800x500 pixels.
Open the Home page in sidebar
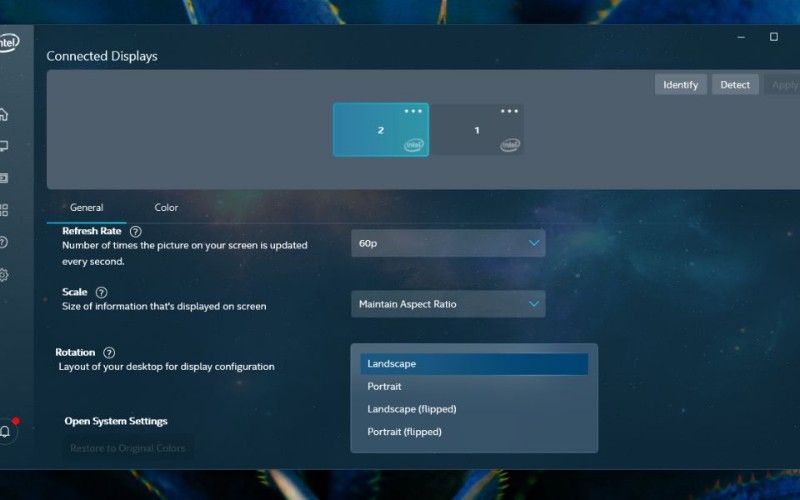[x=5, y=113]
